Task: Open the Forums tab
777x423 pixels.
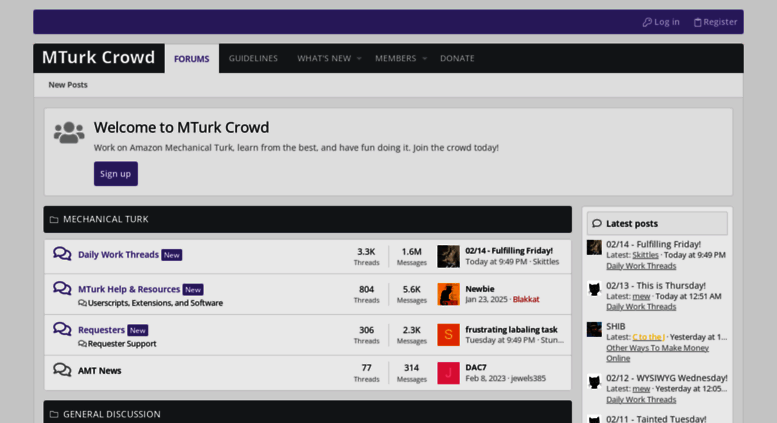Action: pyautogui.click(x=192, y=58)
